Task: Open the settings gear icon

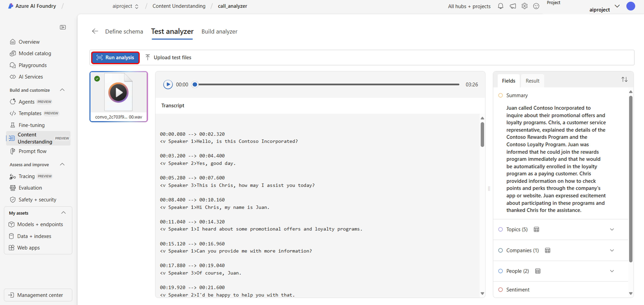Action: click(524, 6)
